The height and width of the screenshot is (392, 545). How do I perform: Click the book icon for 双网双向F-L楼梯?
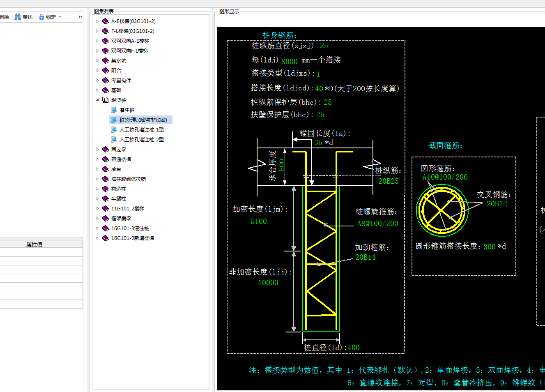click(x=106, y=51)
